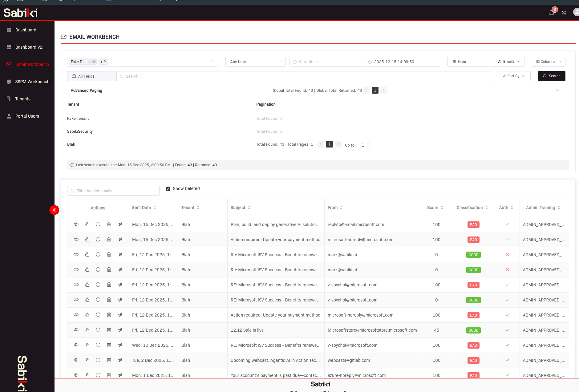Select Blah tenant page 1 button

[x=330, y=144]
